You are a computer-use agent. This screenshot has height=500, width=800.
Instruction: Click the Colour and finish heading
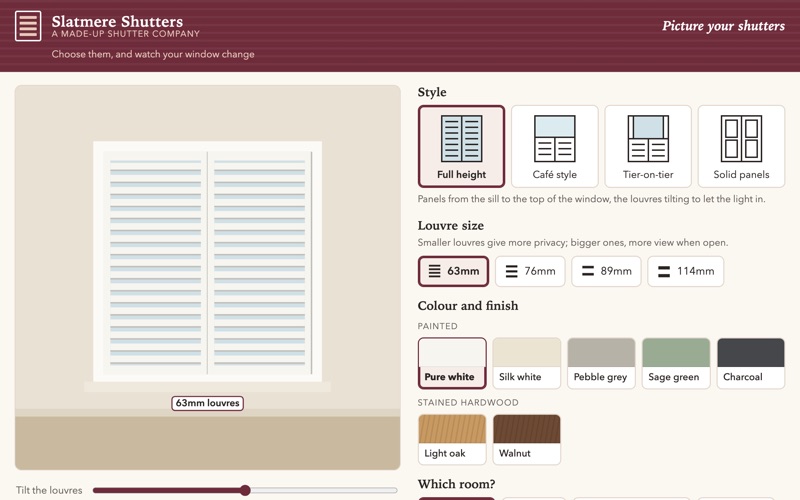468,306
